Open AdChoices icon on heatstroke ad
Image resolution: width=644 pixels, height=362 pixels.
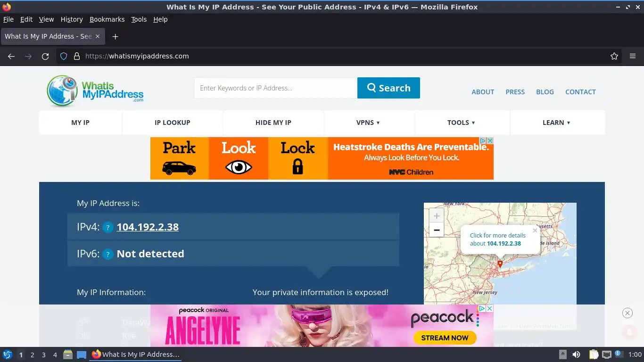coord(483,140)
